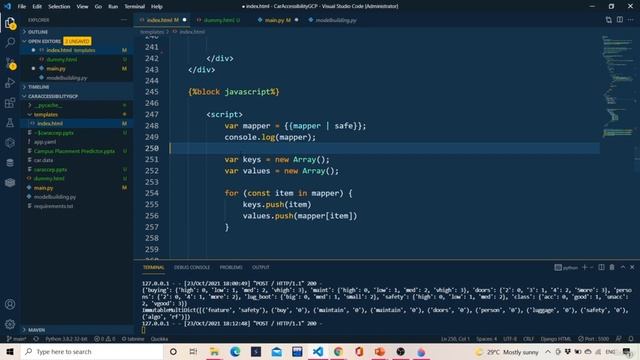Kill terminal with the trash icon
Screen dimensions: 640x360
coord(612,267)
